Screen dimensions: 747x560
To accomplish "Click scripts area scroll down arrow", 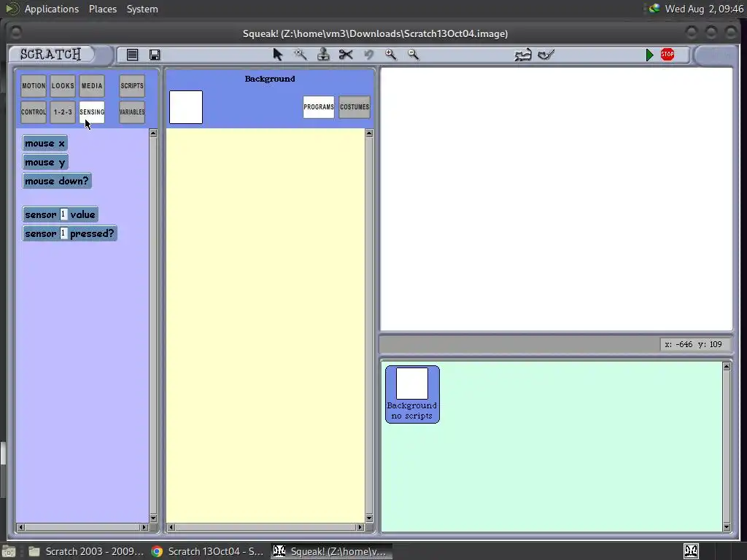I will click(x=369, y=518).
